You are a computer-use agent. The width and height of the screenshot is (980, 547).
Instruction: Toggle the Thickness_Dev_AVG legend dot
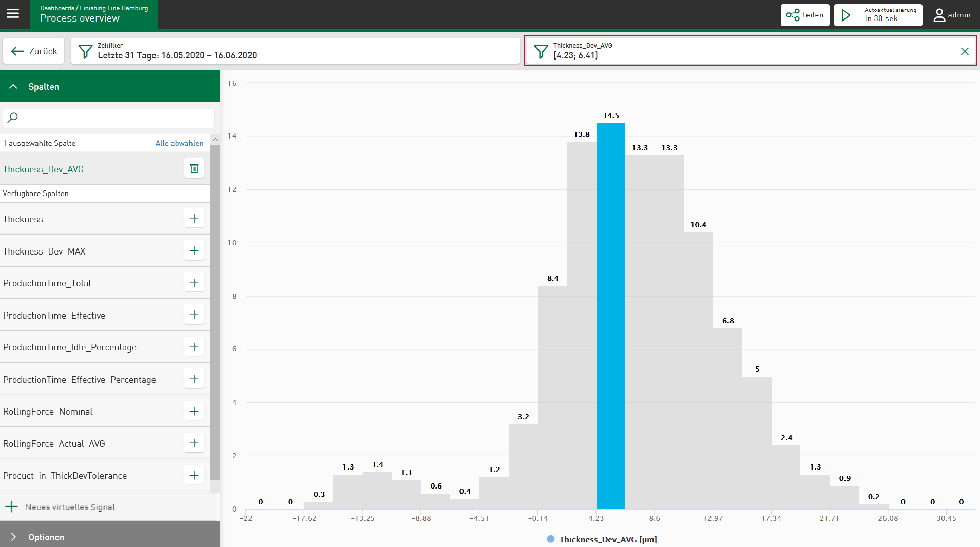[x=551, y=539]
